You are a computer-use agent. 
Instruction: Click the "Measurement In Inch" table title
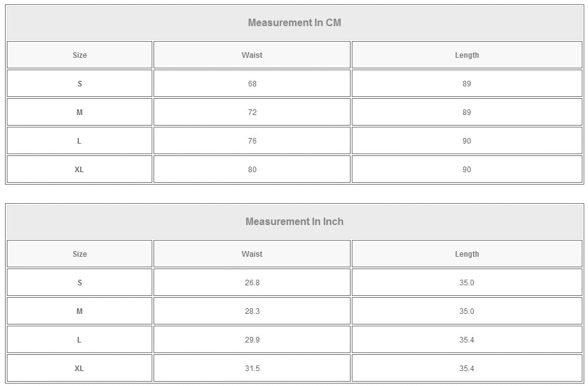295,222
